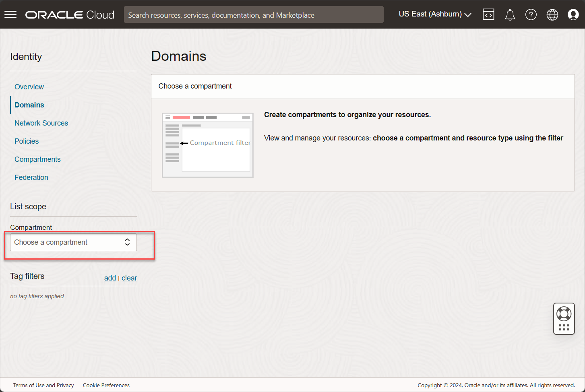
Task: Go to Federation settings
Action: (31, 177)
